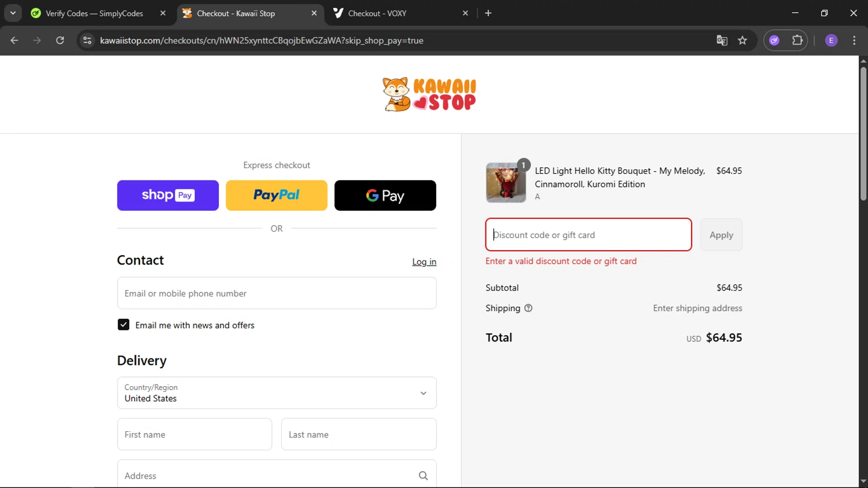Click the address bar URL
The width and height of the screenshot is (868, 488).
tap(262, 41)
